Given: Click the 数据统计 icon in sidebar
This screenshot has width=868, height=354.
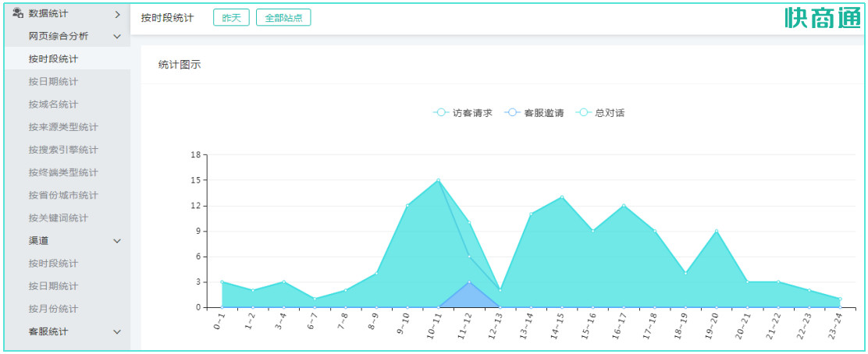Looking at the screenshot, I should (18, 13).
